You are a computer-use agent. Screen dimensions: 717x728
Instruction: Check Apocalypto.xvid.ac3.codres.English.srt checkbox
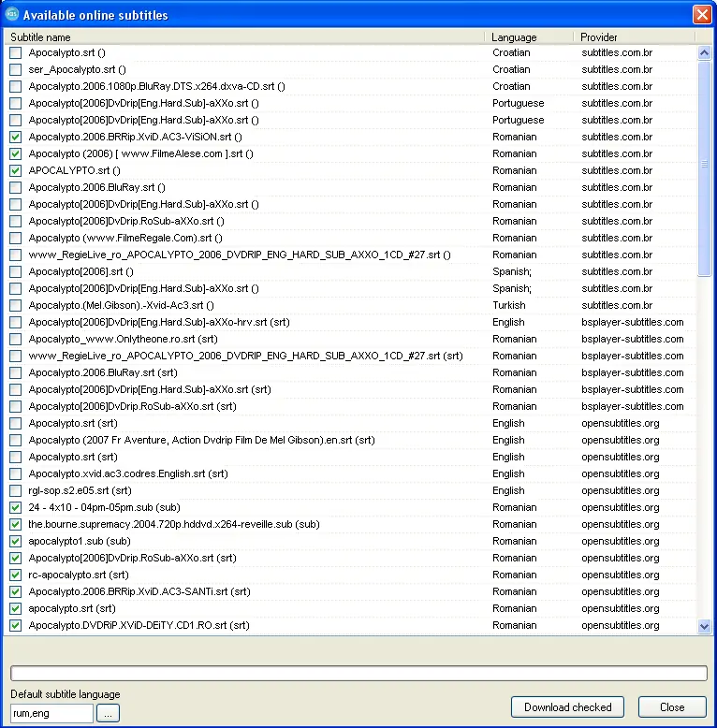coord(15,474)
